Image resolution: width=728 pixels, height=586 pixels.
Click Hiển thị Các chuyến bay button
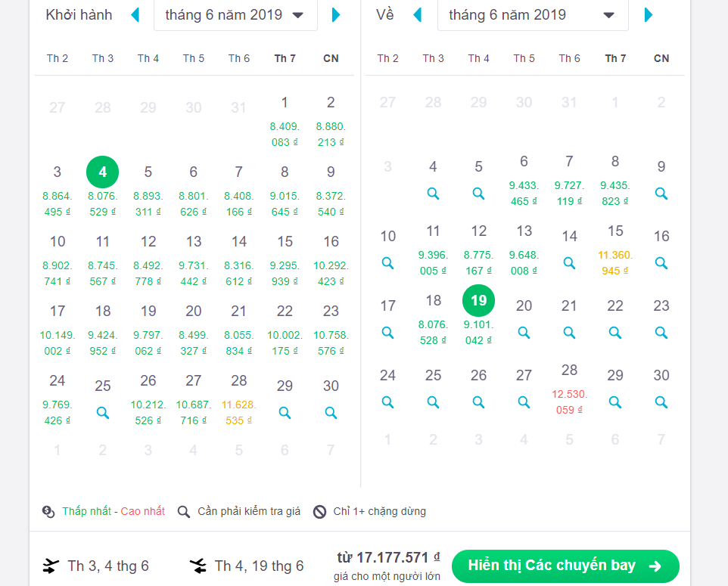(565, 566)
